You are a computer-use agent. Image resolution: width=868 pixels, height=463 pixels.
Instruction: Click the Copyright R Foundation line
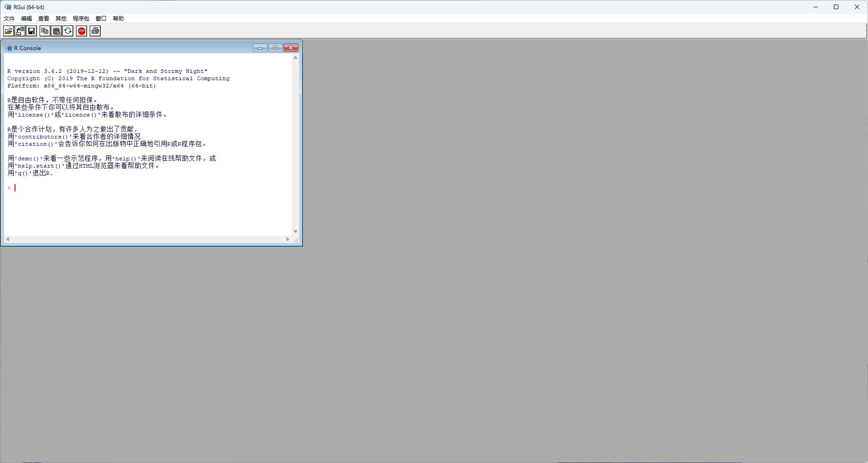(x=118, y=78)
